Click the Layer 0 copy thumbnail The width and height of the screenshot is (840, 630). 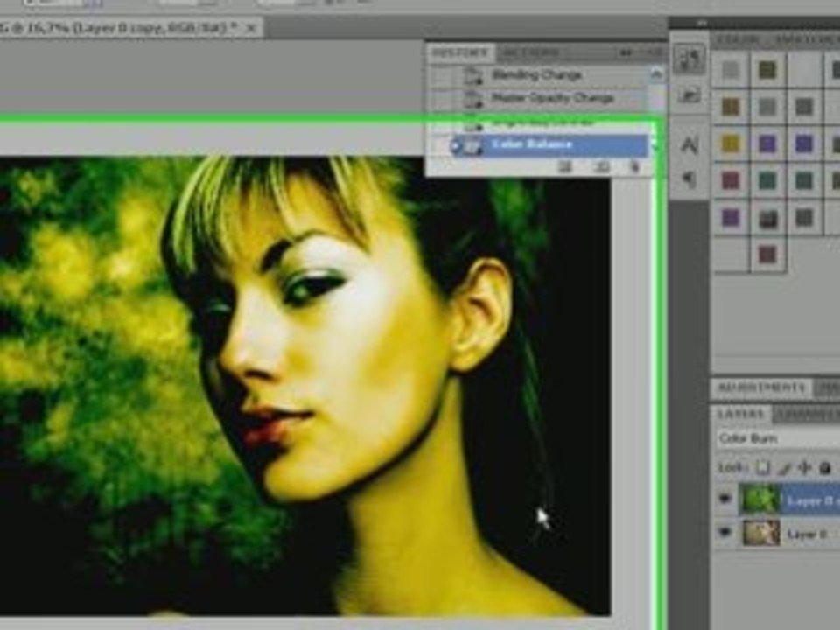tap(760, 500)
